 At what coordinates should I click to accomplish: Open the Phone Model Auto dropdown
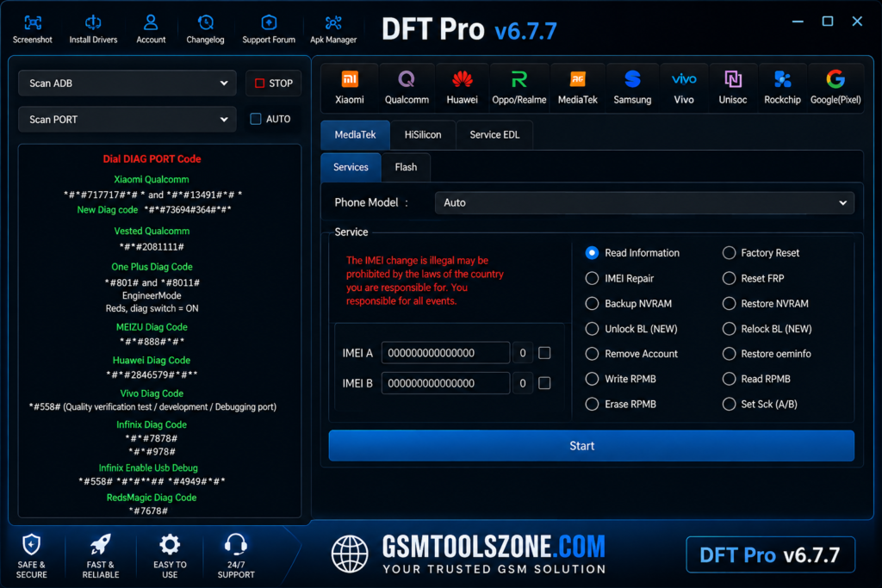[644, 203]
